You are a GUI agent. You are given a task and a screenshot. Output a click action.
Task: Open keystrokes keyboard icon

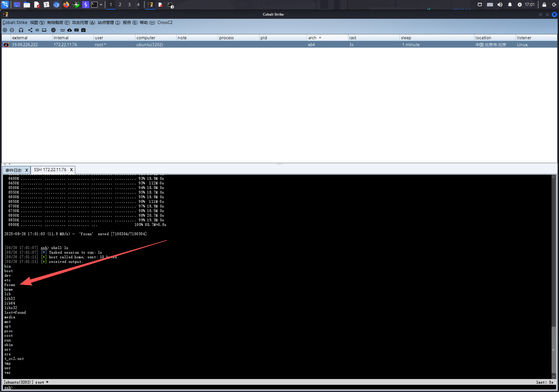pyautogui.click(x=76, y=30)
